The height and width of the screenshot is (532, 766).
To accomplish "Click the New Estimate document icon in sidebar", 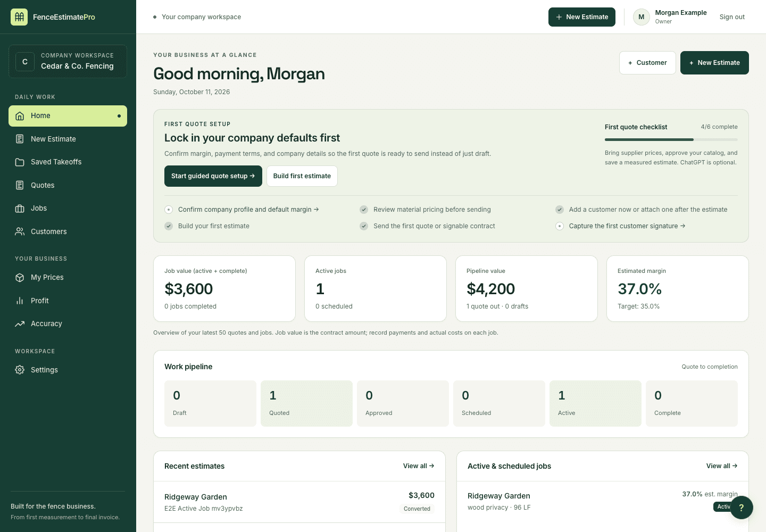I will coord(20,139).
